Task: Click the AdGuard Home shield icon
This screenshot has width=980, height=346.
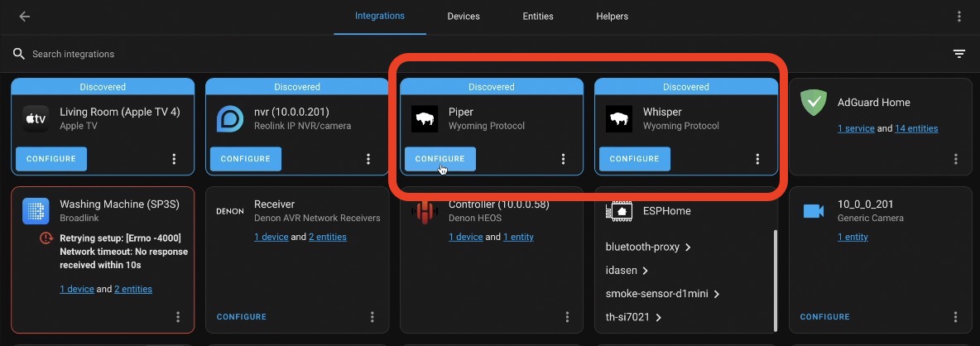Action: 813,103
